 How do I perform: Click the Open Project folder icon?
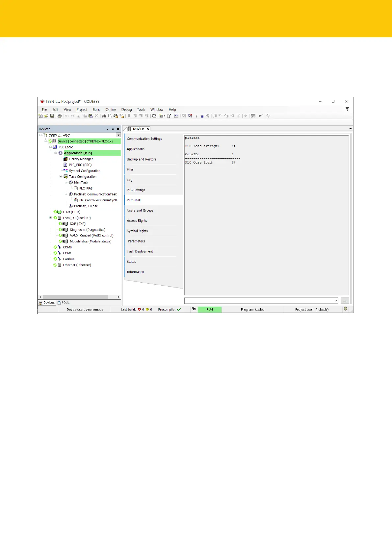point(46,116)
